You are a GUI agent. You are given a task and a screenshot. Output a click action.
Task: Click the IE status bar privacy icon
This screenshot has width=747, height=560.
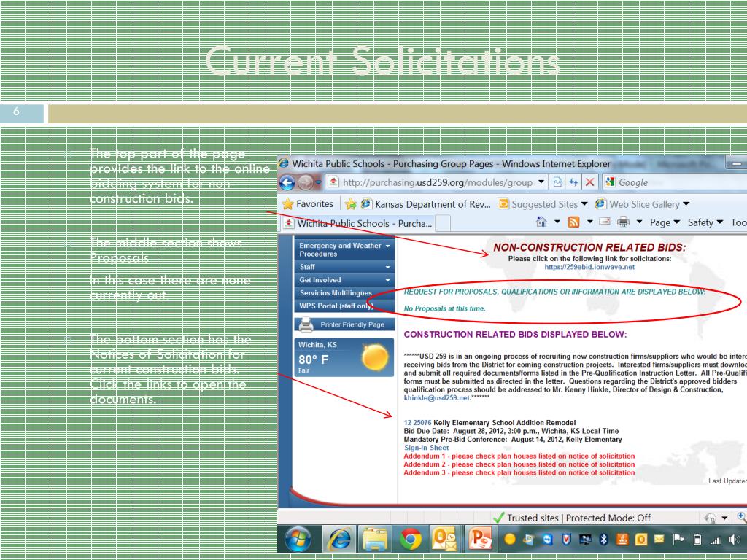tap(710, 518)
